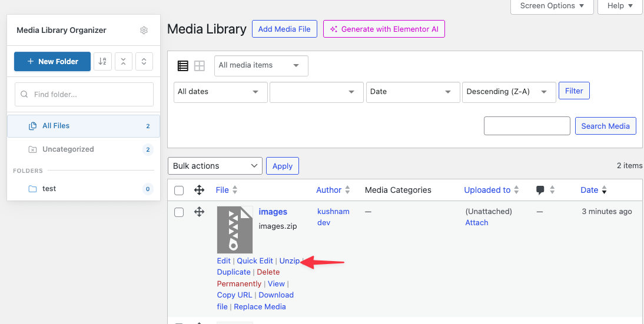The height and width of the screenshot is (324, 644).
Task: Click the Search Media button
Action: click(605, 126)
